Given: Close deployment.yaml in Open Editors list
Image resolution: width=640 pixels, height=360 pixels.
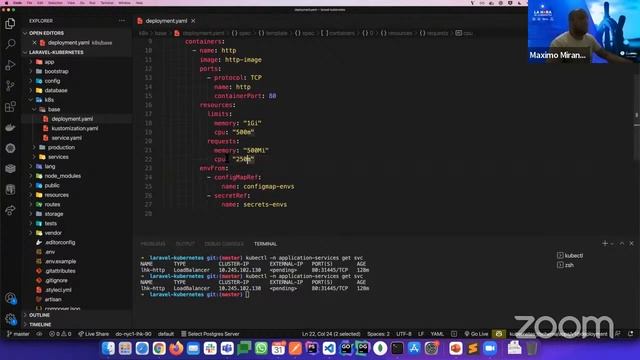Looking at the screenshot, I should pos(35,42).
